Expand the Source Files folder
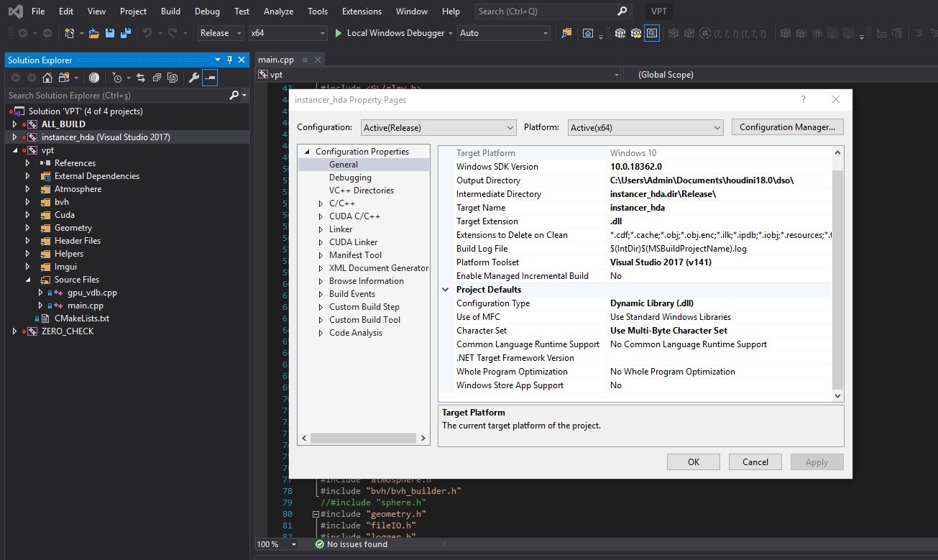 (x=29, y=280)
